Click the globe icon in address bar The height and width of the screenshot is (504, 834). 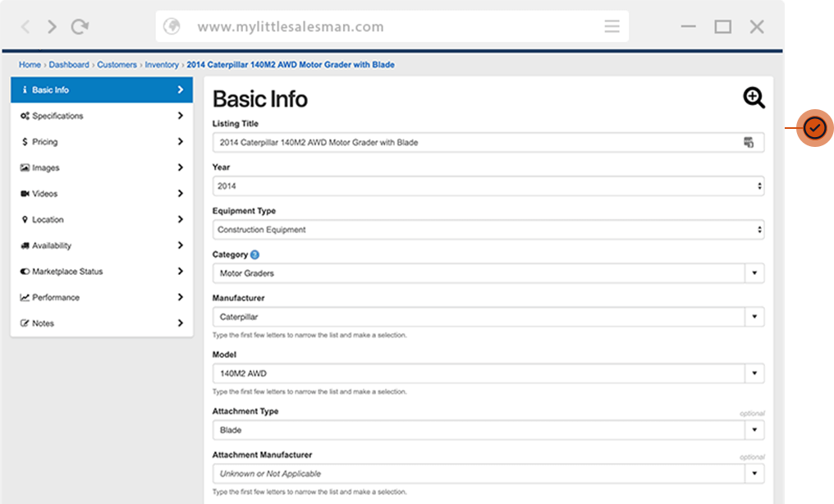click(172, 26)
